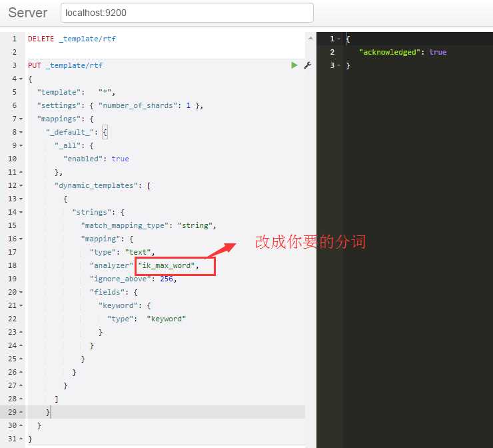Click the "enabled": true line
493x448 pixels.
pyautogui.click(x=96, y=159)
